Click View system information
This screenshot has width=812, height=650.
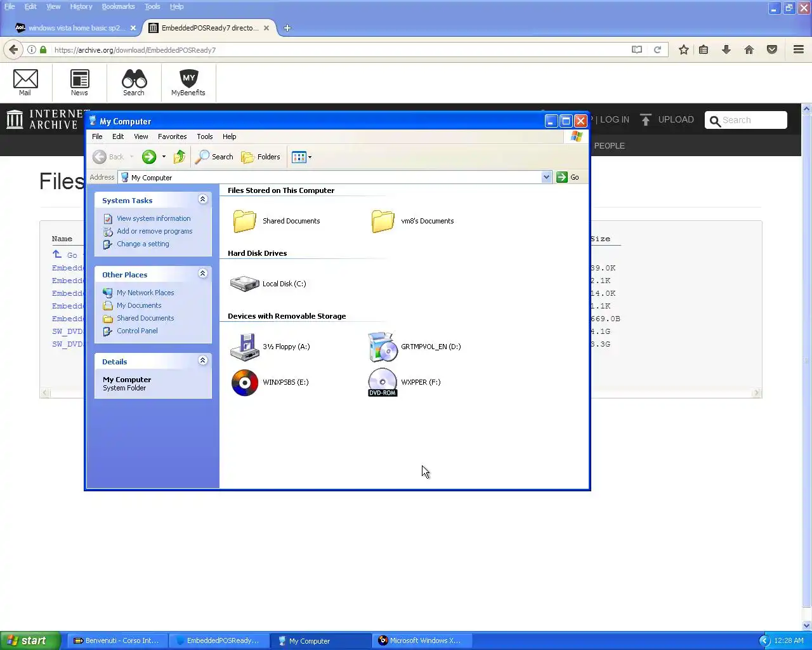coord(154,218)
